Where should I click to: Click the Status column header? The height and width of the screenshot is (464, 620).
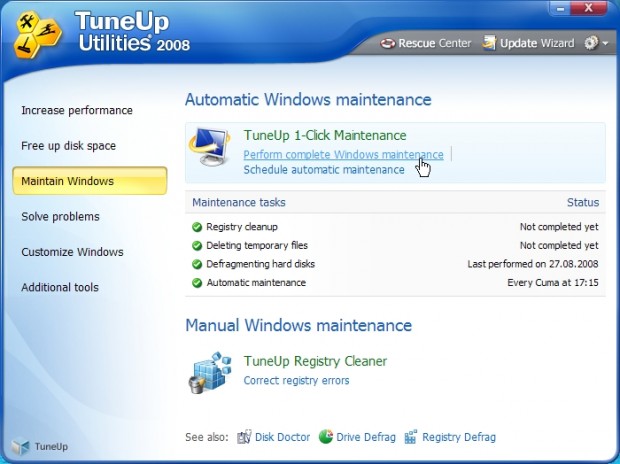pos(583,203)
